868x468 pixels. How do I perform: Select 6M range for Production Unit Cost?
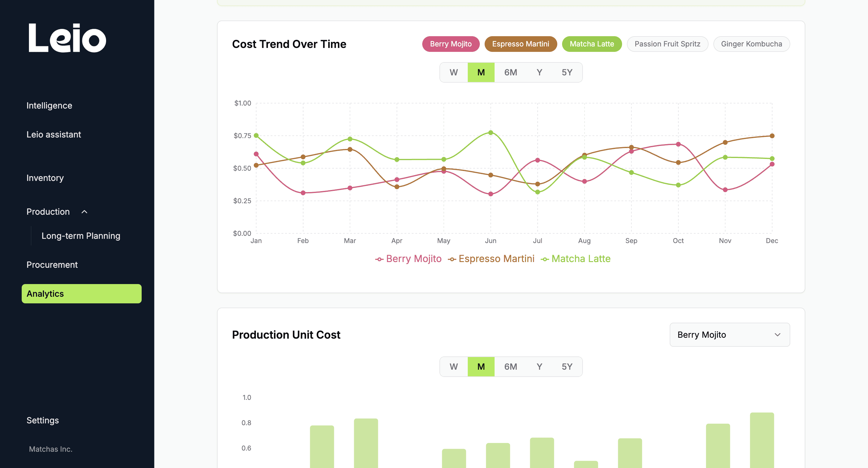click(x=510, y=366)
